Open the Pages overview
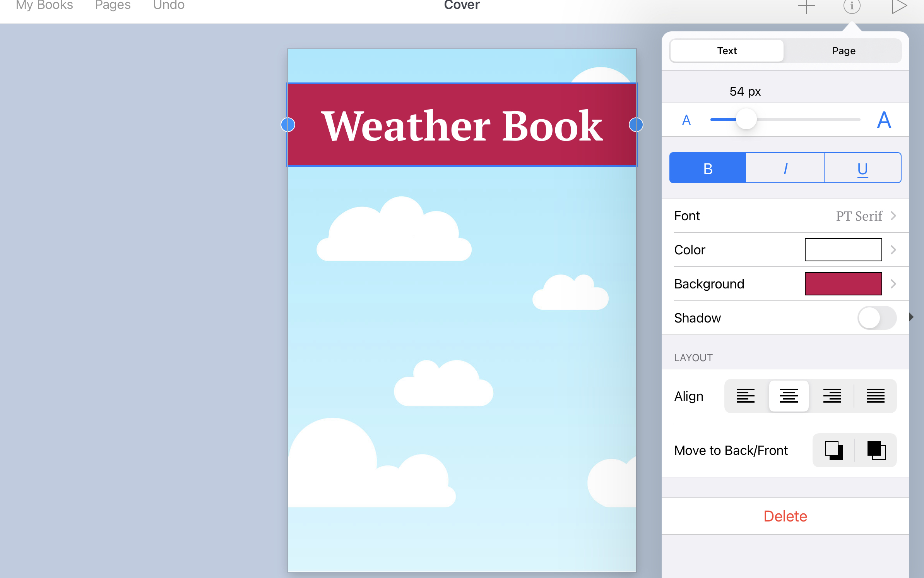Image resolution: width=924 pixels, height=578 pixels. tap(113, 5)
